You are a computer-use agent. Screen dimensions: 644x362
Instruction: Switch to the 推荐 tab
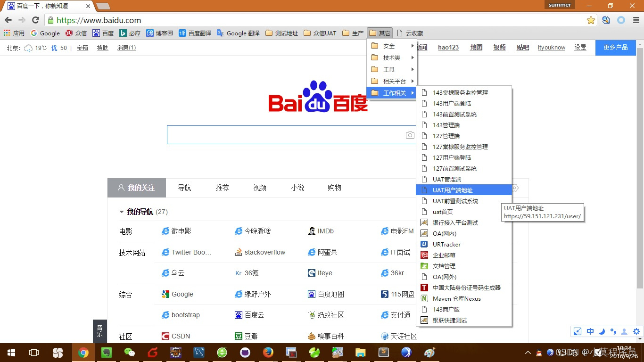(222, 188)
